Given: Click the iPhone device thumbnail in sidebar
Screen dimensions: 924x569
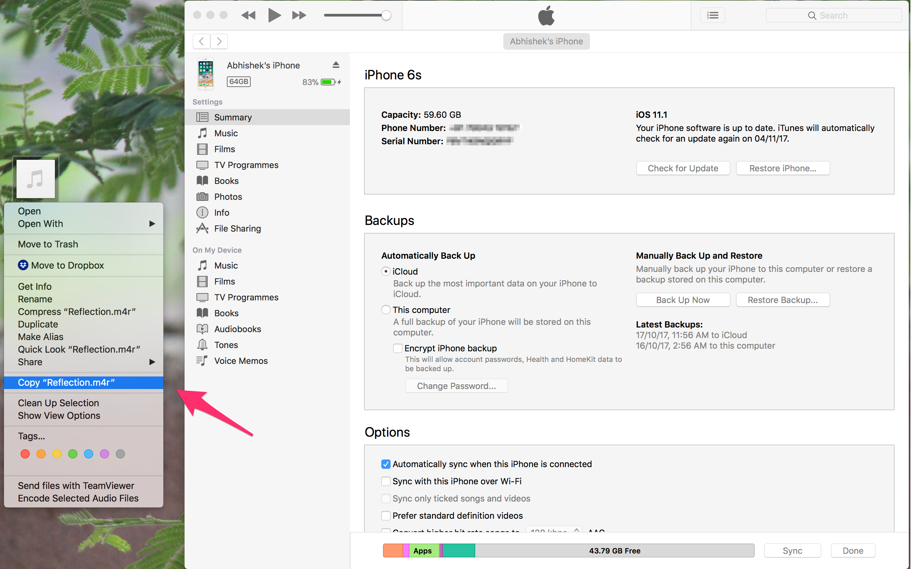Looking at the screenshot, I should (x=206, y=74).
